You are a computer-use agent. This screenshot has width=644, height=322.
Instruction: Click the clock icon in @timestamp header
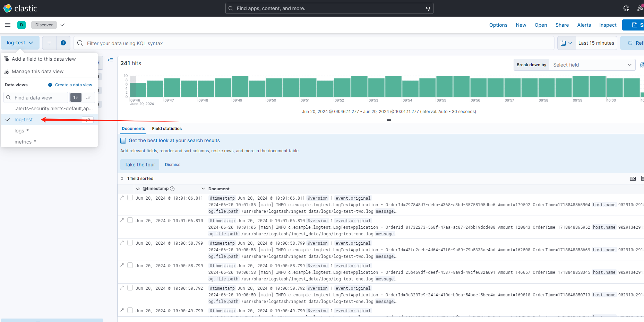(172, 189)
